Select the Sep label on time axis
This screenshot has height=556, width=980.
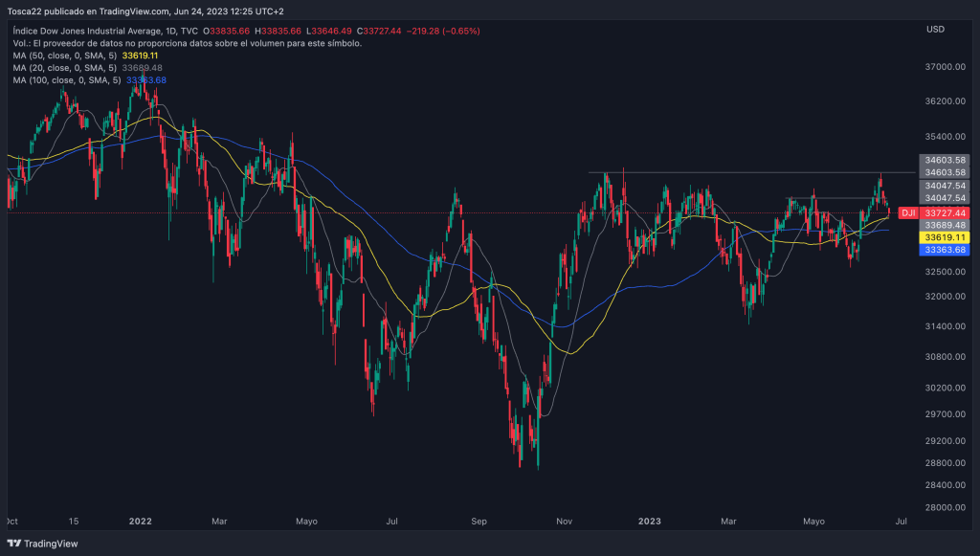tap(479, 522)
